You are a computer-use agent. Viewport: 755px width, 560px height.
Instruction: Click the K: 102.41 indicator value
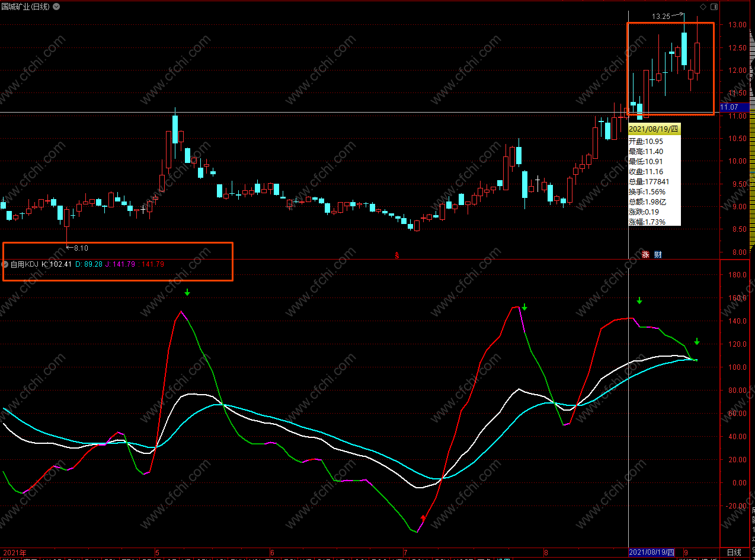(56, 264)
